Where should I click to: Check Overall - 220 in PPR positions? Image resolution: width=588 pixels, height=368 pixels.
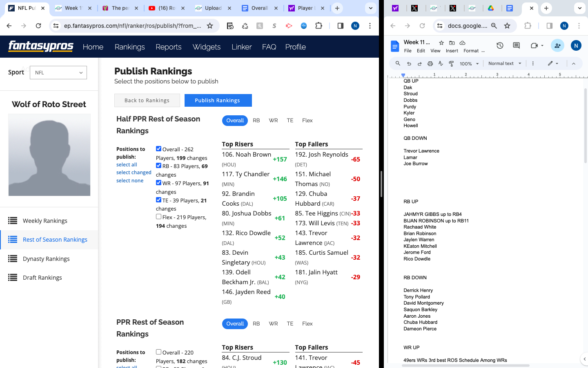pos(158,352)
